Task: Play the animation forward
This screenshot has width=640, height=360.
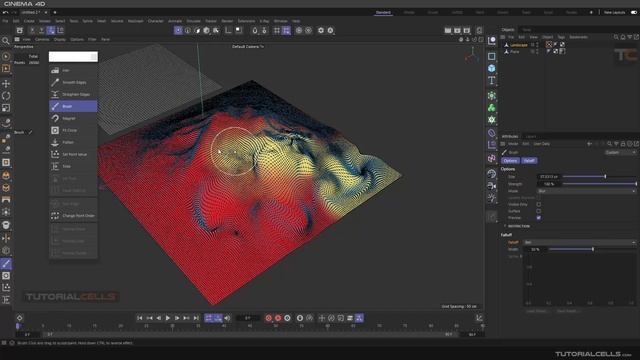Action: [168, 318]
